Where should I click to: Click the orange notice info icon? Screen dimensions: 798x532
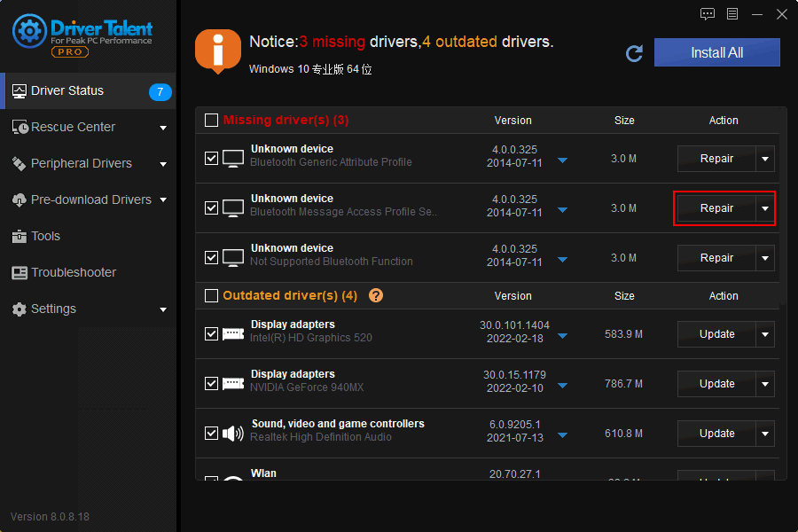coord(218,51)
